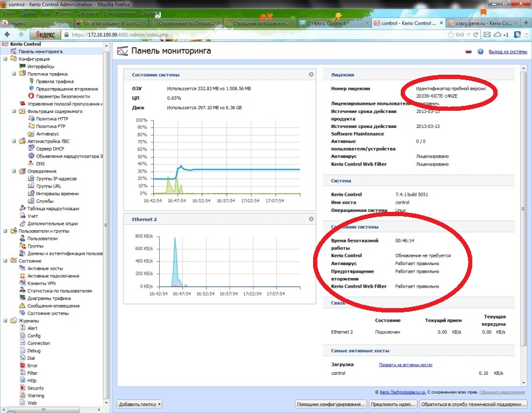Click the browser bookmark star icon
The height and width of the screenshot is (413, 532).
click(451, 34)
